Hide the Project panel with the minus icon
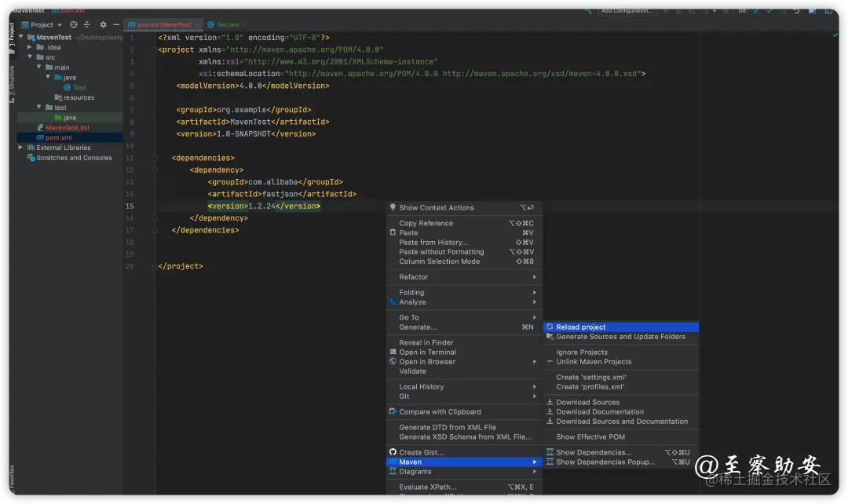 [x=116, y=25]
